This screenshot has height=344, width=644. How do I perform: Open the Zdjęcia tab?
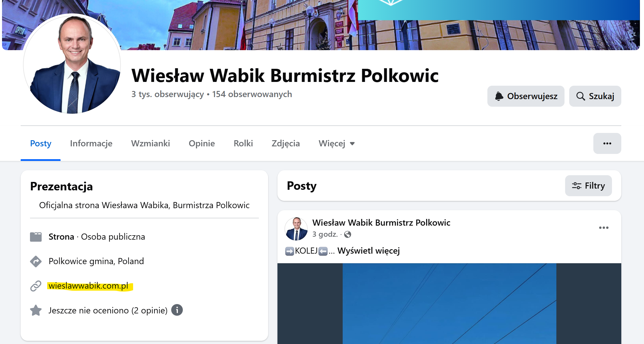click(x=286, y=143)
